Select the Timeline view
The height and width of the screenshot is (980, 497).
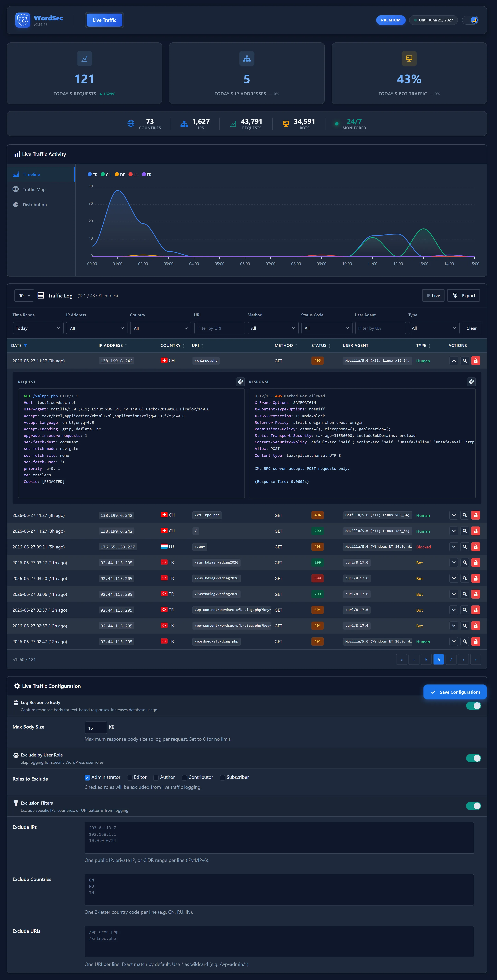(41, 174)
